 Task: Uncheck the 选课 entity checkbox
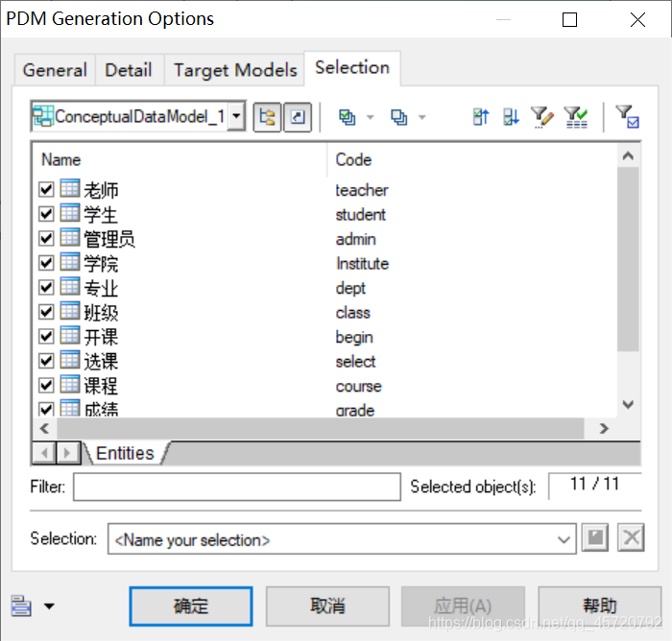point(46,361)
